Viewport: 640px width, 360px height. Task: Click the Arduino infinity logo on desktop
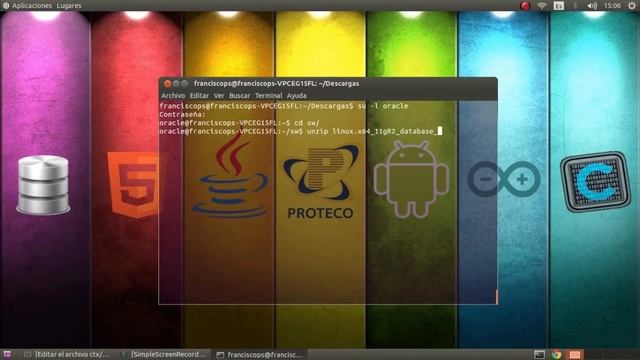pyautogui.click(x=504, y=179)
